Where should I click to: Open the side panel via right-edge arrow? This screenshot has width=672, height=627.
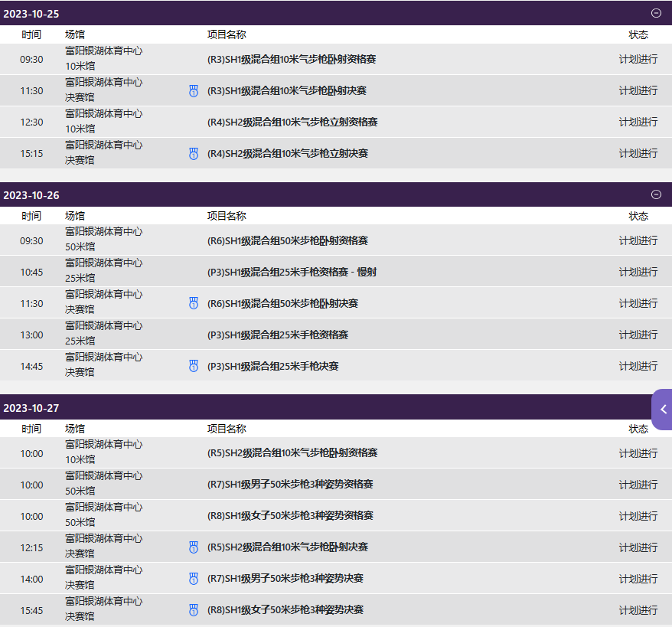(x=663, y=410)
